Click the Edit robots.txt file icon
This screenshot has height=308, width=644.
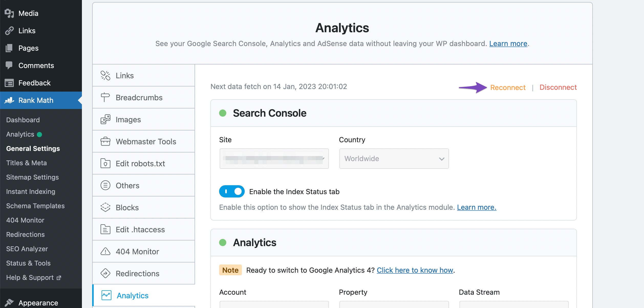coord(105,163)
